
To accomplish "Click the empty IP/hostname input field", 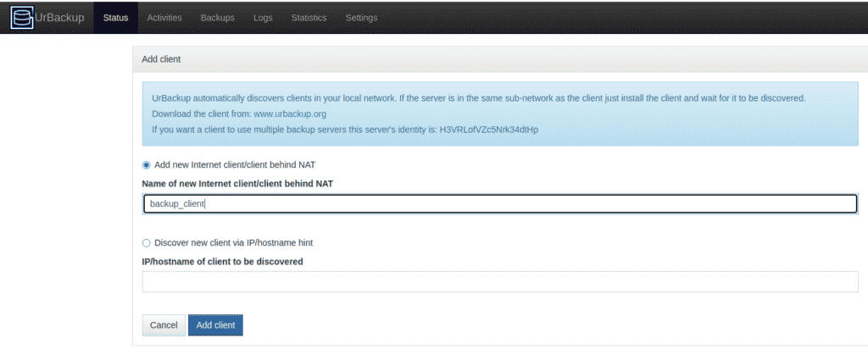I will pyautogui.click(x=499, y=282).
